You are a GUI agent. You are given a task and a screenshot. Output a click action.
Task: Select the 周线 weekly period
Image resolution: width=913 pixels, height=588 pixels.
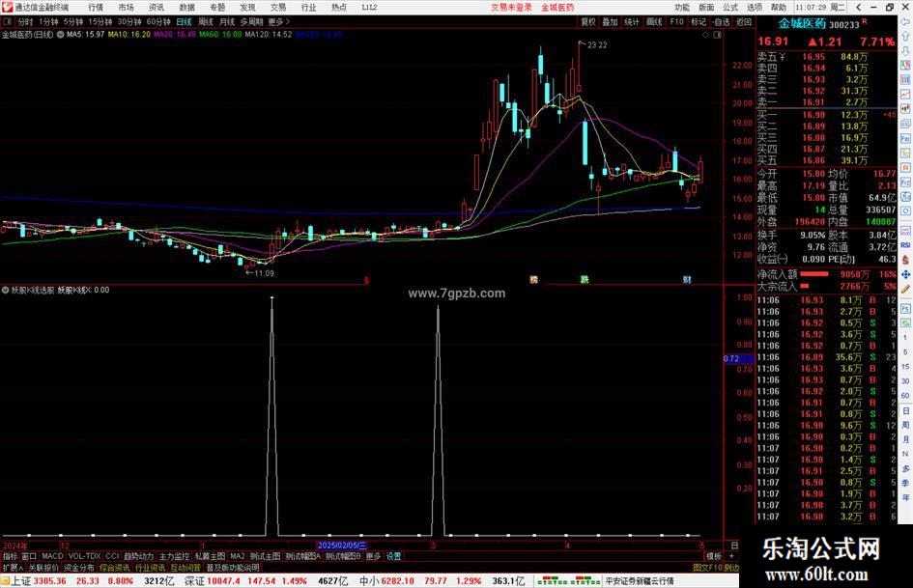(x=206, y=22)
